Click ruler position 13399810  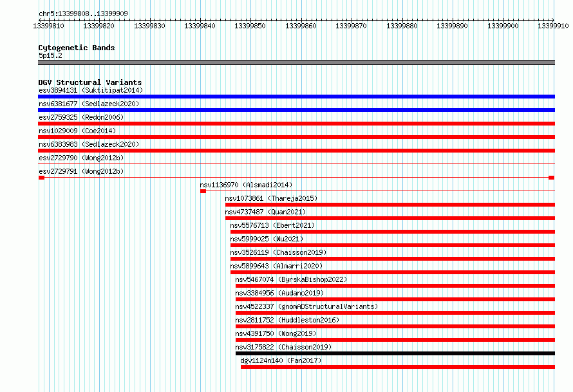[48, 26]
